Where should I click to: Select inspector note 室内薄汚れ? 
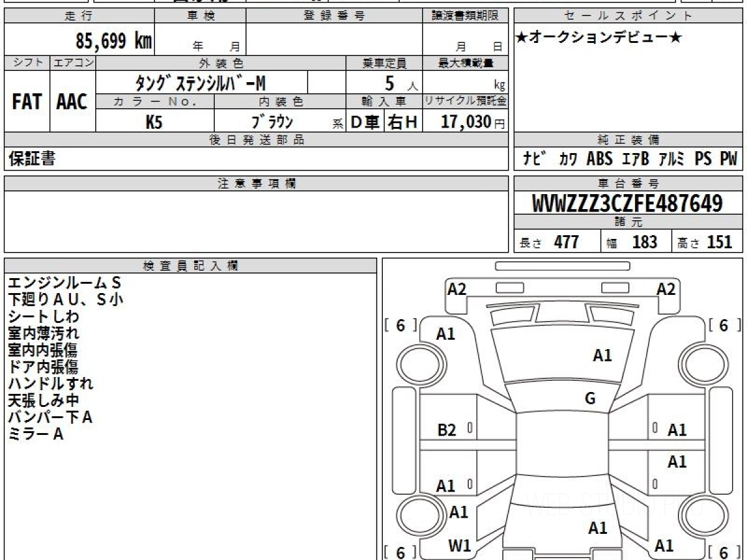click(x=44, y=334)
